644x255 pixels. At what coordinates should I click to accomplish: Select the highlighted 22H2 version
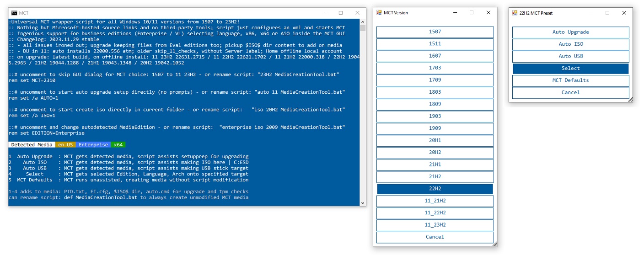click(x=435, y=189)
